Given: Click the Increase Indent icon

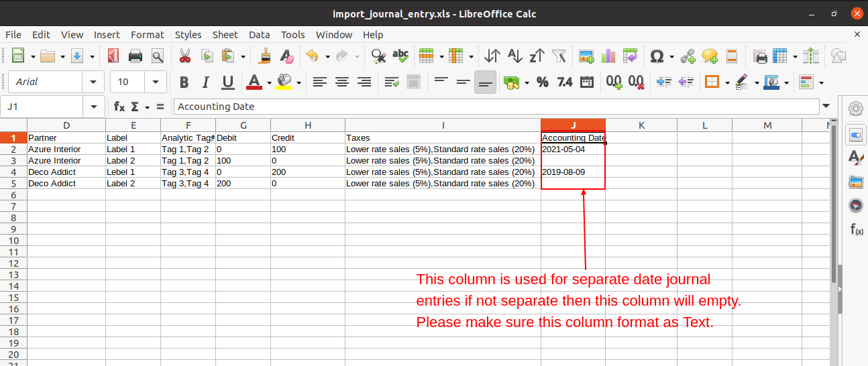Looking at the screenshot, I should click(664, 82).
